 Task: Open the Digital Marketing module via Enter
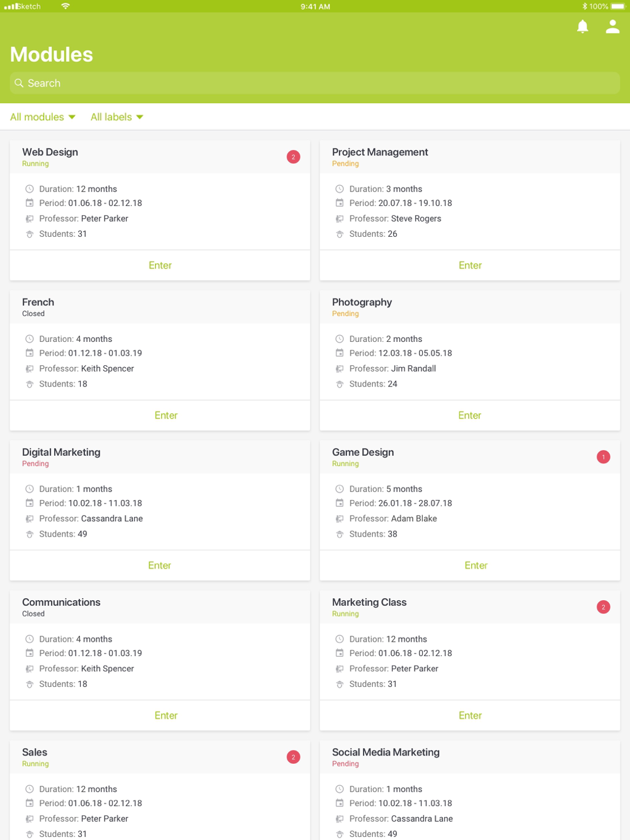click(160, 565)
